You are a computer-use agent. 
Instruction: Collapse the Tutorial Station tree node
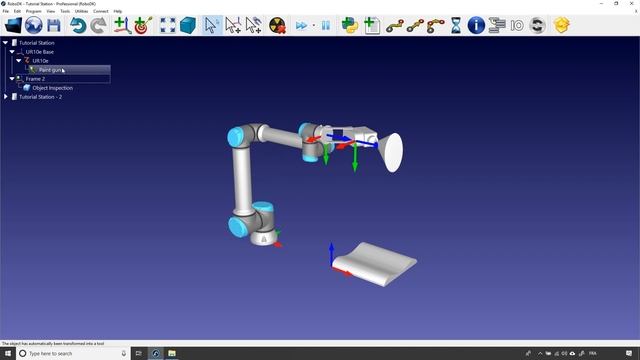pyautogui.click(x=5, y=42)
